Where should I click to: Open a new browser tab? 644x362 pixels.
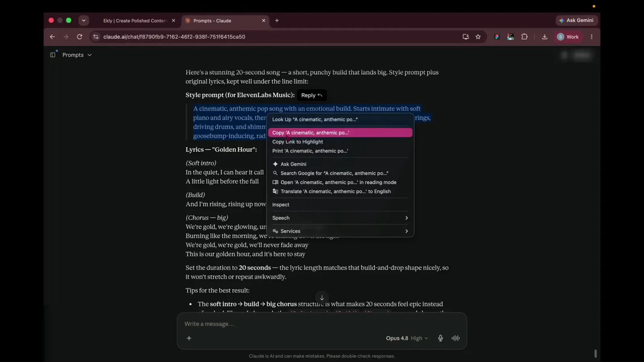click(277, 21)
